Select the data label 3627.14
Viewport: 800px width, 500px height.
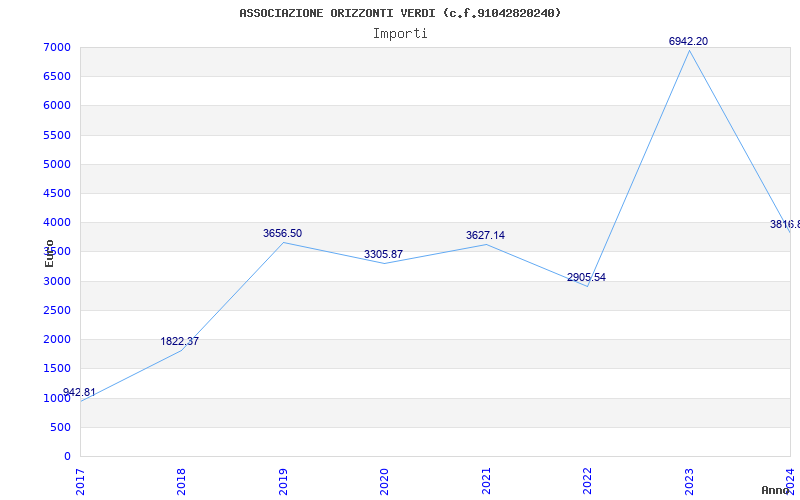[x=485, y=235]
